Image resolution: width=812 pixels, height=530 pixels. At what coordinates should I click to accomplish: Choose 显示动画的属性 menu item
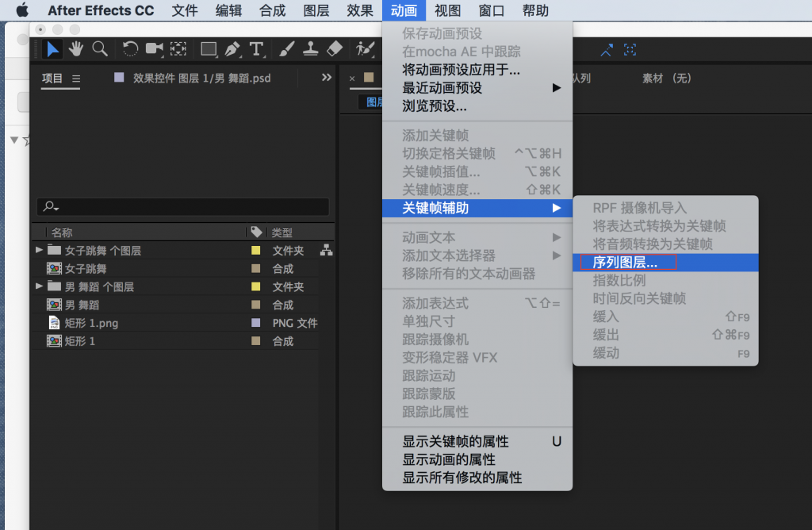pyautogui.click(x=477, y=459)
